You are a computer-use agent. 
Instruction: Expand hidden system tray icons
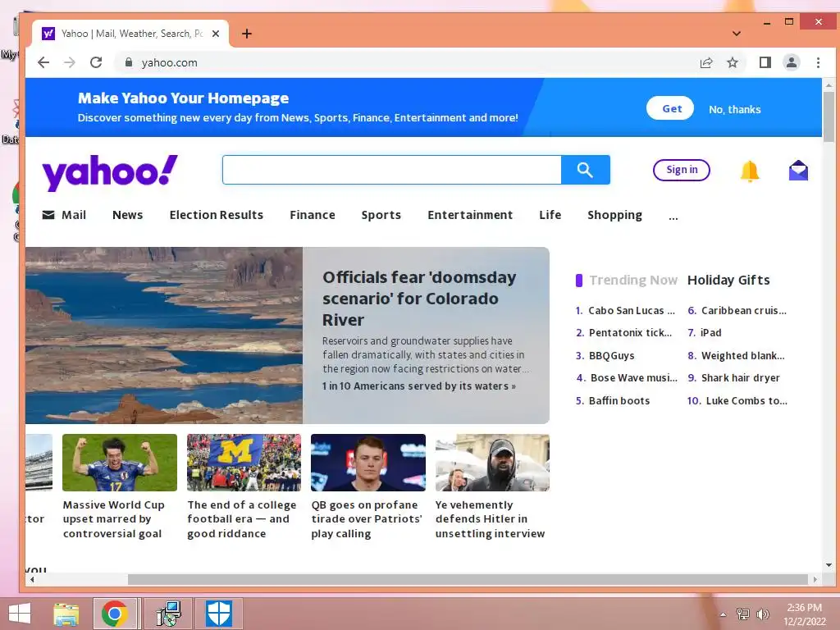[x=724, y=614]
